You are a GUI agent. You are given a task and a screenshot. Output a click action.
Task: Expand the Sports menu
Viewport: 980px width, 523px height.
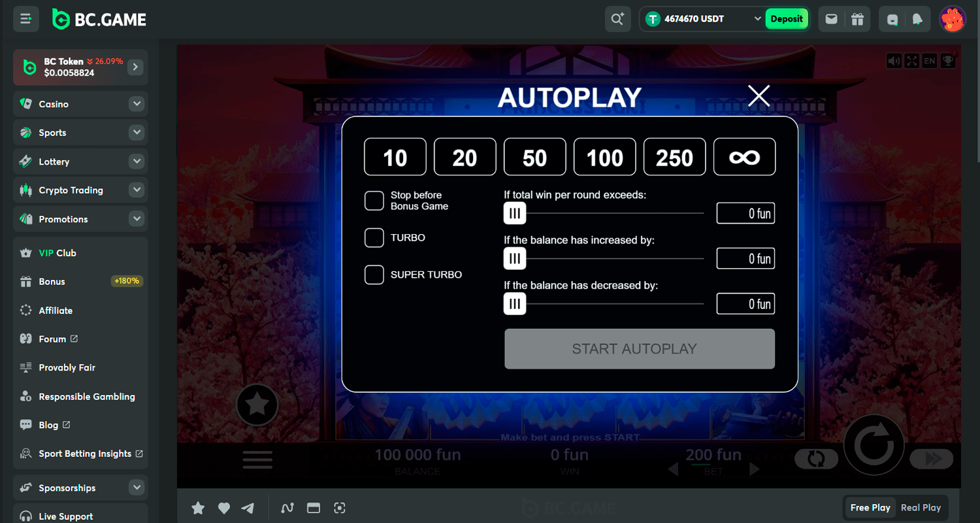[x=137, y=133]
